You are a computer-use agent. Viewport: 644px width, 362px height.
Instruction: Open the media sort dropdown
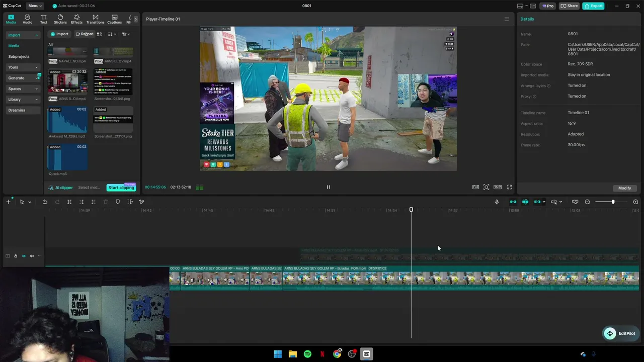112,34
